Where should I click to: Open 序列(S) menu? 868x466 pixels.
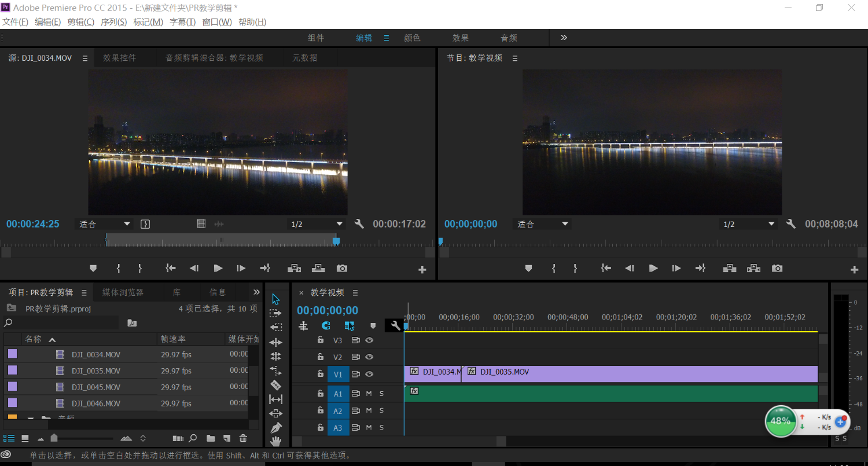[114, 22]
